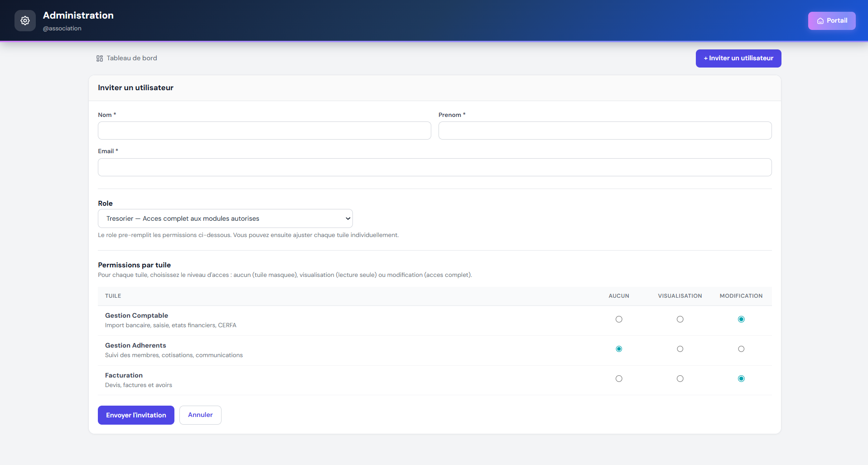Send the invitation with Envoyer l'invitation

coord(136,415)
